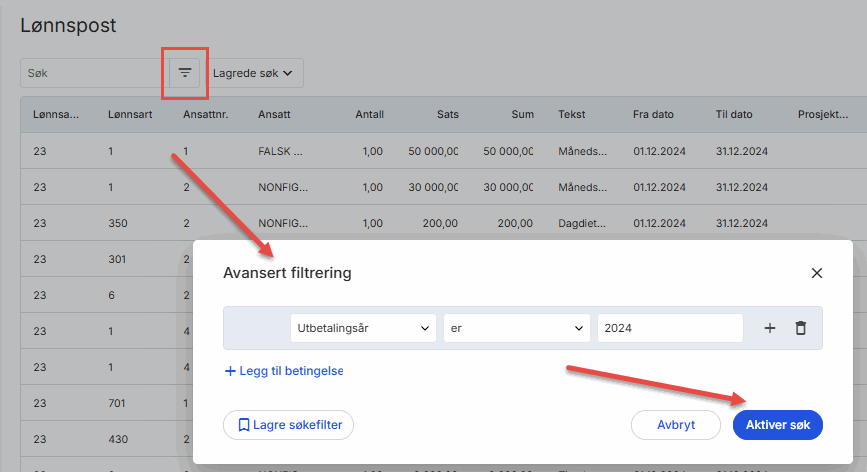The image size is (867, 472).
Task: Open the advanced filter icon
Action: coord(184,72)
